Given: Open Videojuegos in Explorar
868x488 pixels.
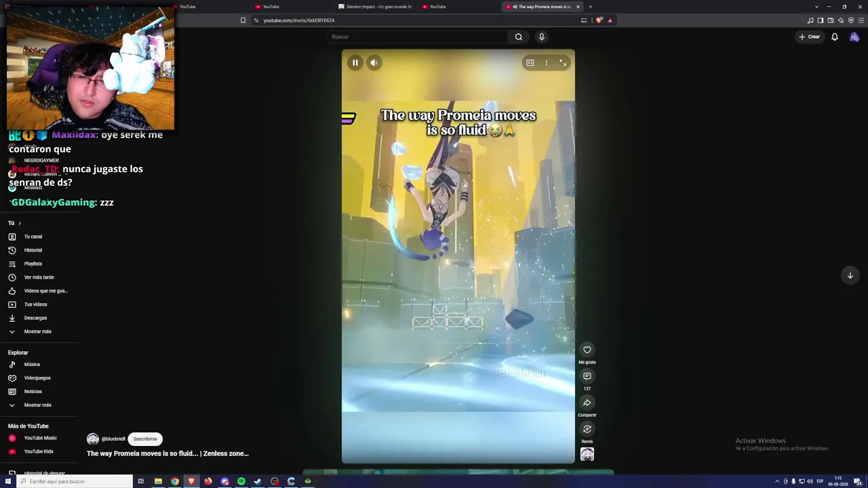Looking at the screenshot, I should [38, 378].
